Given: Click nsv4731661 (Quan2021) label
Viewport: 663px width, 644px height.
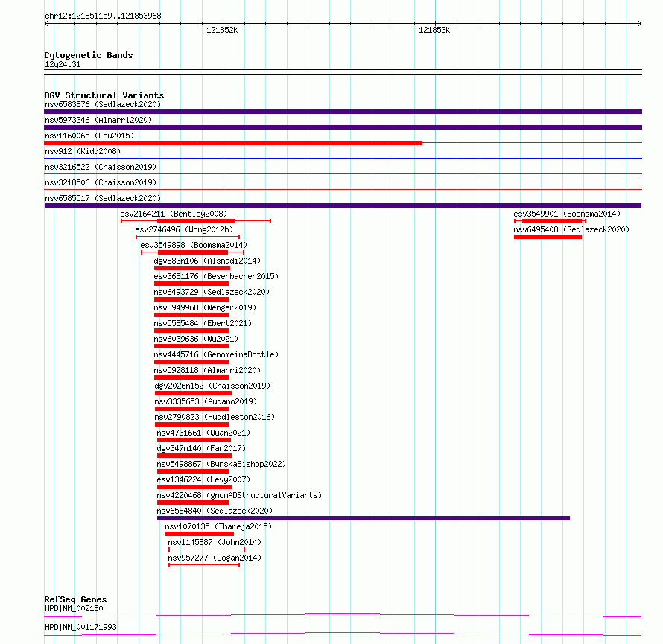Looking at the screenshot, I should point(203,433).
